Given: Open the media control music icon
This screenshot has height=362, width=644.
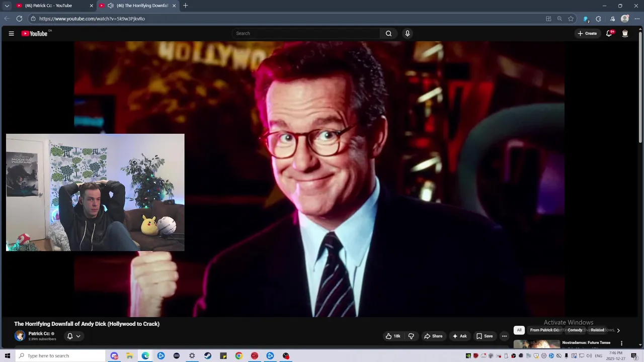Looking at the screenshot, I should tap(612, 19).
